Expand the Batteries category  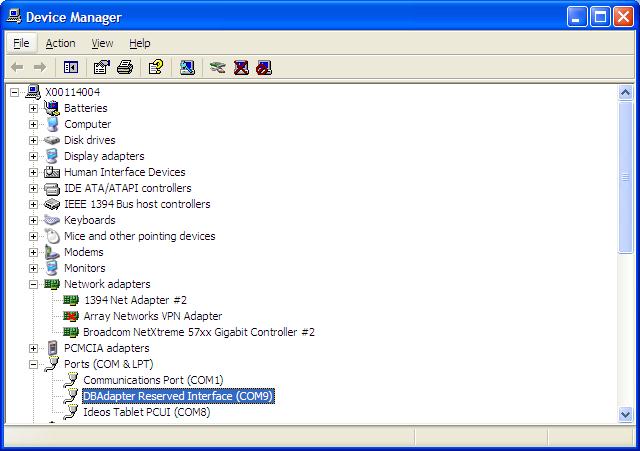click(x=33, y=108)
